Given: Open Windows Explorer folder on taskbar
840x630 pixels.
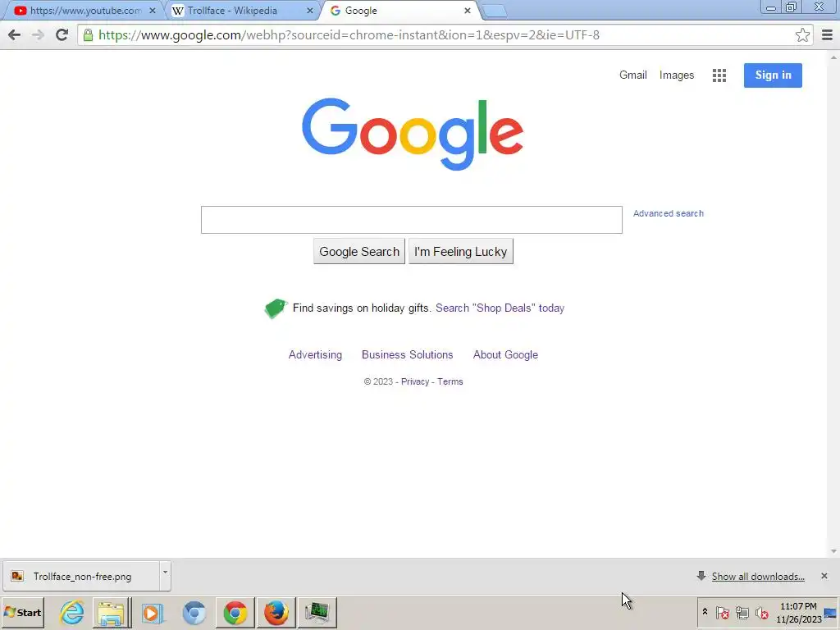Looking at the screenshot, I should click(x=112, y=612).
